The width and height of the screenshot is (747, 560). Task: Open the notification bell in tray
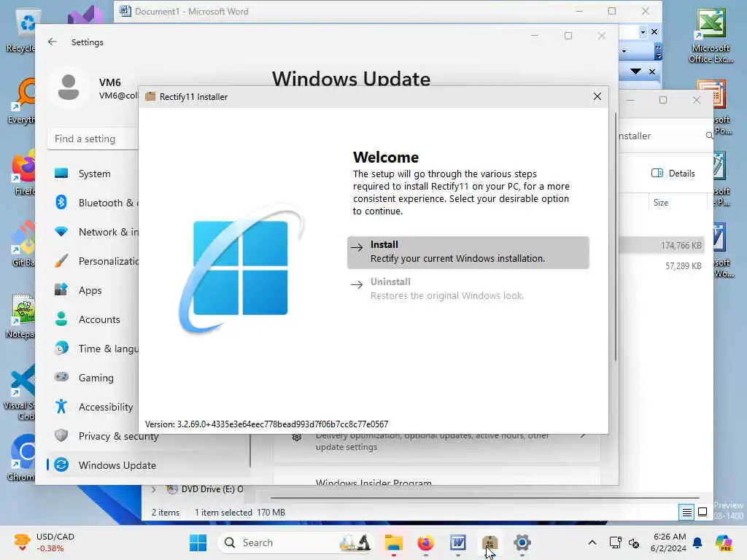click(x=697, y=542)
